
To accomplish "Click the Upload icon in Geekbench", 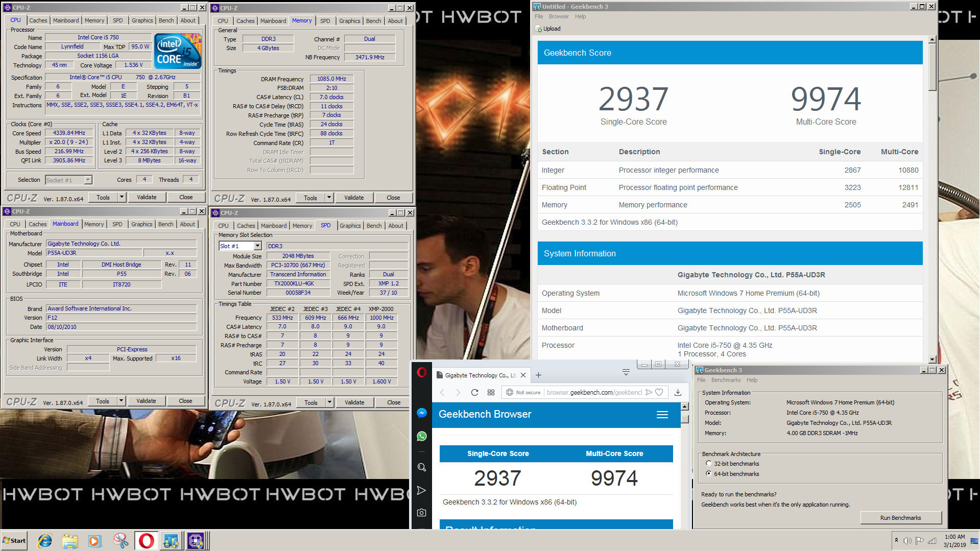I will coord(538,29).
